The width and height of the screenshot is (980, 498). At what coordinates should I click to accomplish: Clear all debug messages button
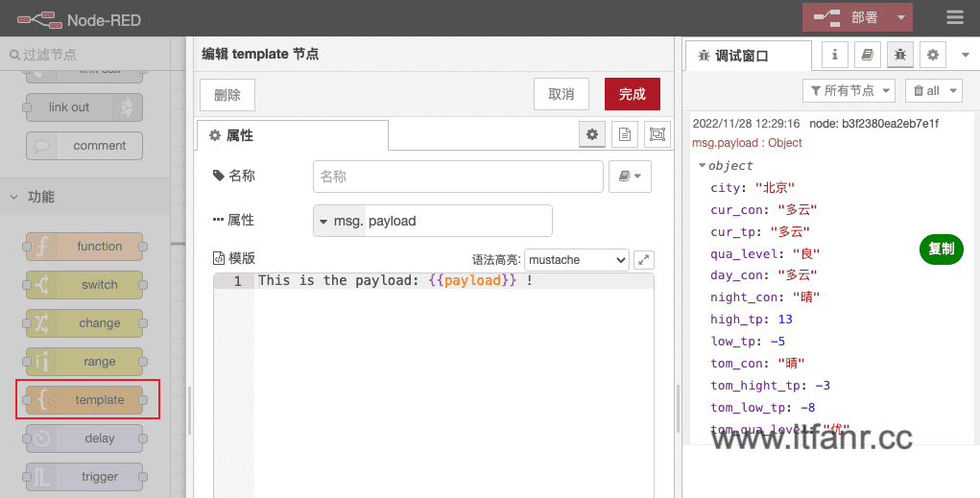[x=926, y=90]
